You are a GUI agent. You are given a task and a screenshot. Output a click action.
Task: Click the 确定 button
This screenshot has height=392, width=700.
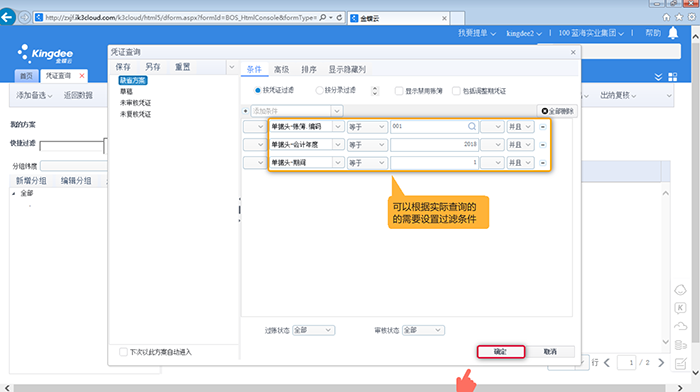[501, 352]
